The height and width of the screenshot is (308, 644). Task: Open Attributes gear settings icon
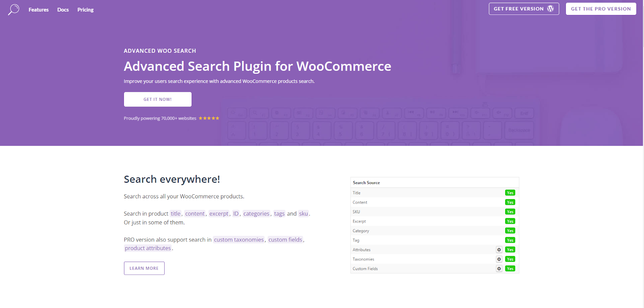tap(499, 250)
